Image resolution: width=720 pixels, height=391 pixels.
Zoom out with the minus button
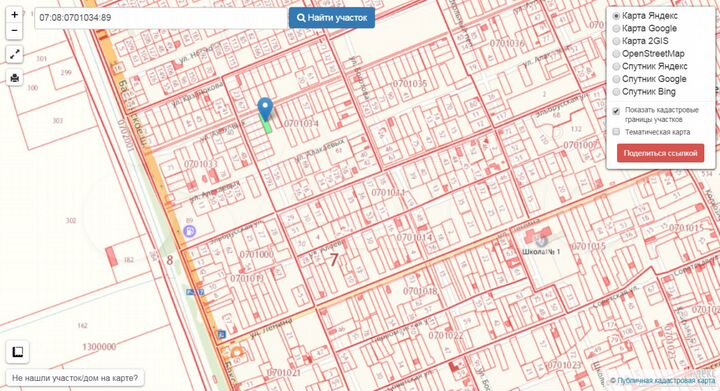click(14, 31)
